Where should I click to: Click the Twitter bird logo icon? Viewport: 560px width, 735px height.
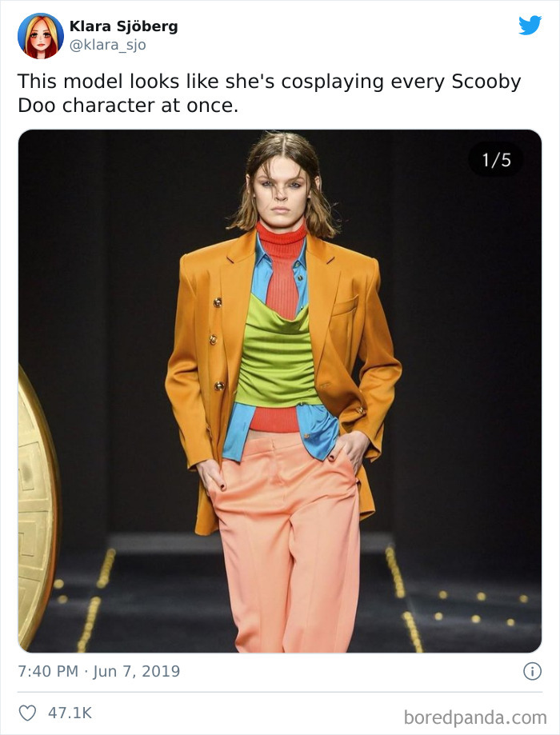[530, 25]
